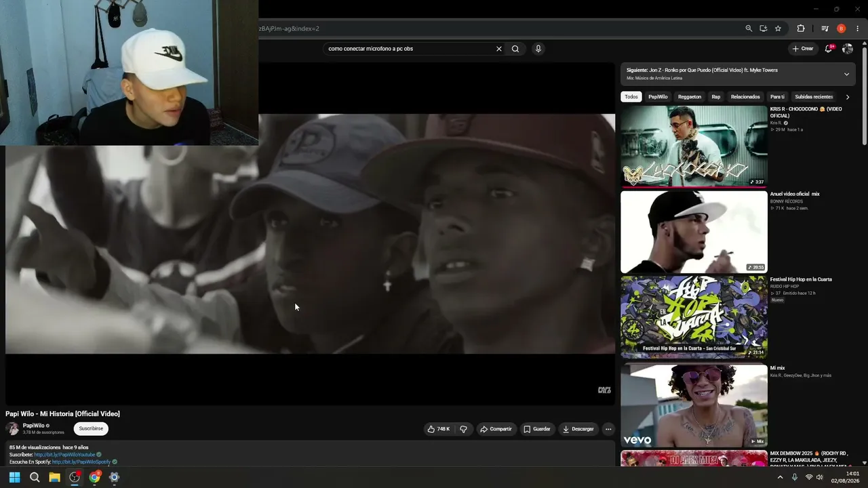Open Chrome media controls icon
This screenshot has width=868, height=488.
coord(825,28)
